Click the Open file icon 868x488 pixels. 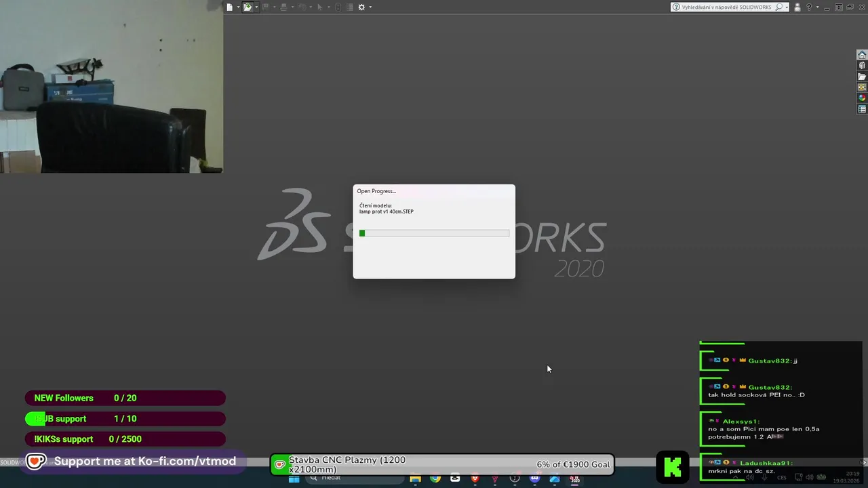click(248, 7)
